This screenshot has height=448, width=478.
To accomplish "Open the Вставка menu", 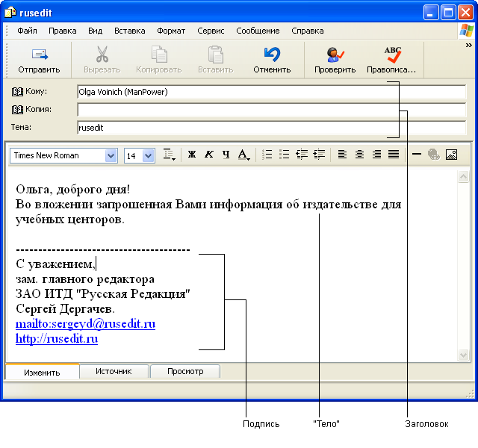I will pyautogui.click(x=129, y=31).
